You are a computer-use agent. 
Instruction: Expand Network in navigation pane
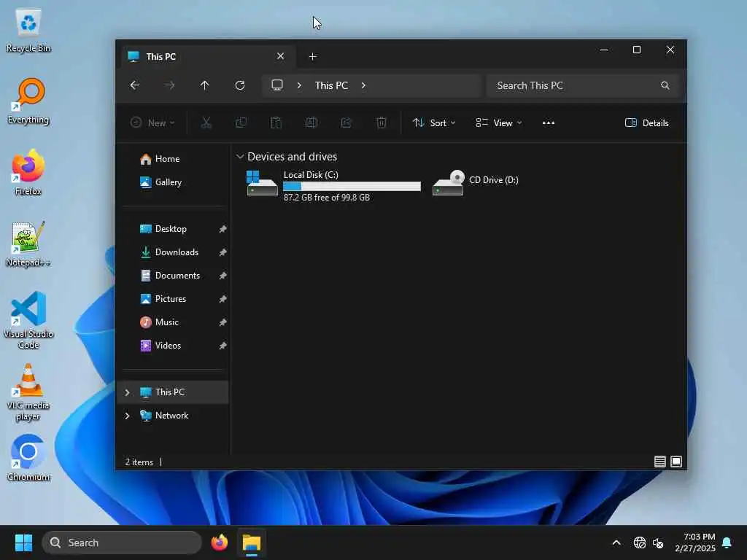point(127,416)
